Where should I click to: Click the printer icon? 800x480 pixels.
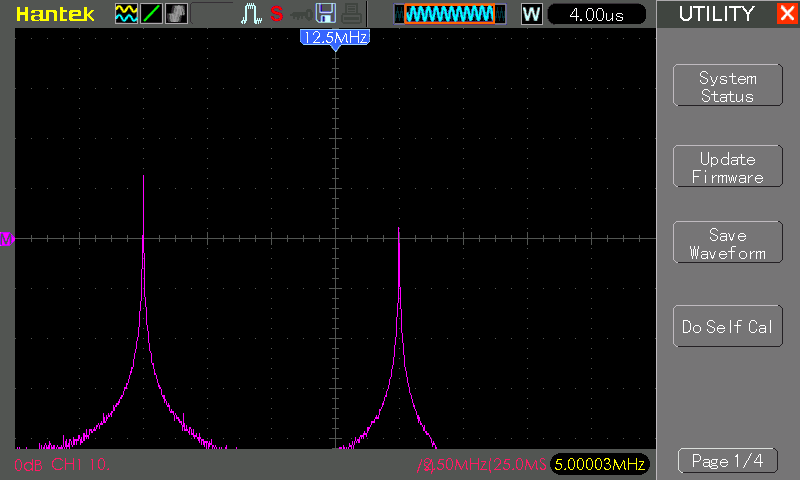[352, 14]
